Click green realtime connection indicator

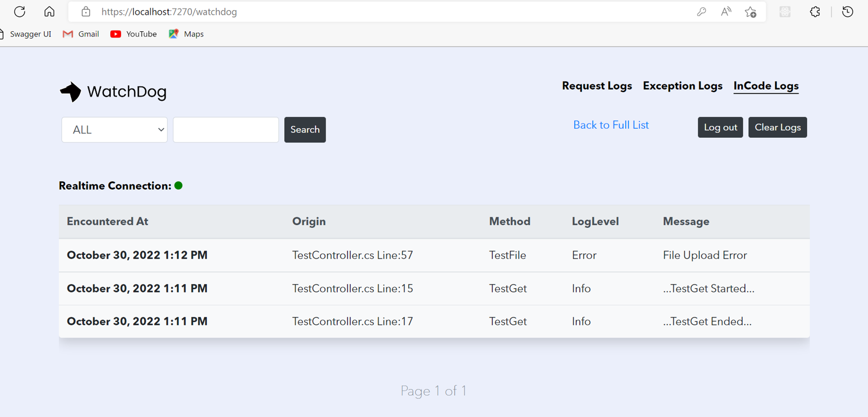[x=179, y=185]
